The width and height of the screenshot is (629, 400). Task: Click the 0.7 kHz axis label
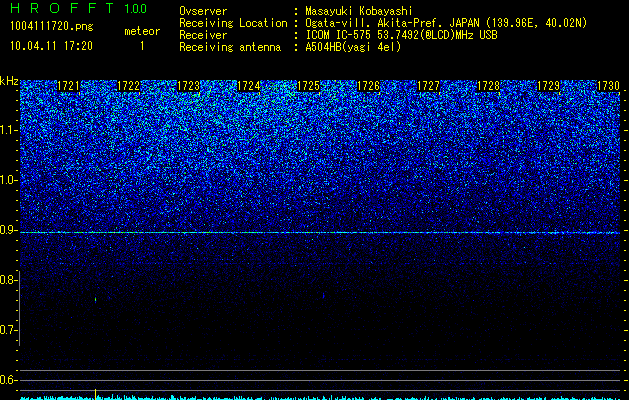pos(8,330)
